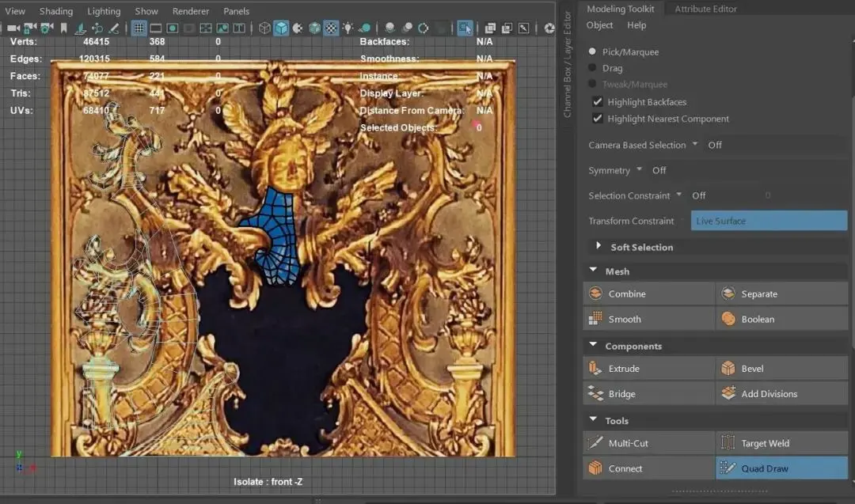
Task: Toggle the X-Ray Joints icon
Action: tap(523, 28)
